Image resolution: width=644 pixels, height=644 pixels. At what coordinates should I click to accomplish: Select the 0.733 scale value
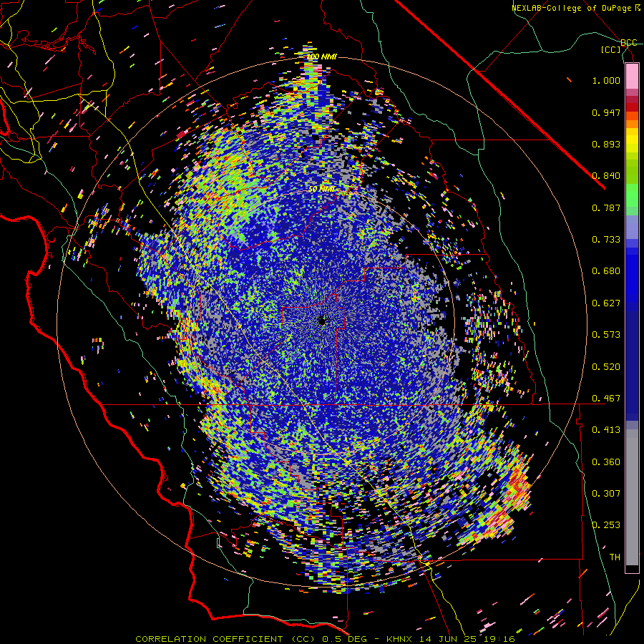606,240
